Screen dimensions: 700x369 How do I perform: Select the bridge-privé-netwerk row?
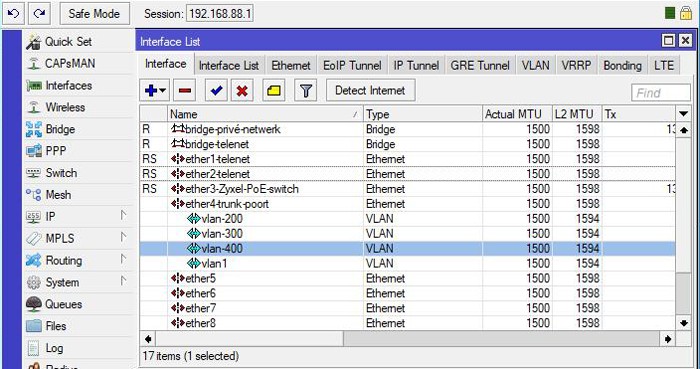click(x=408, y=129)
